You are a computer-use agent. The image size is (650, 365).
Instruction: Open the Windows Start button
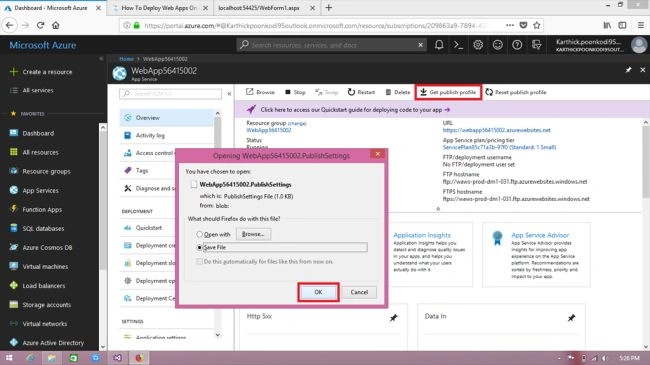(x=9, y=358)
